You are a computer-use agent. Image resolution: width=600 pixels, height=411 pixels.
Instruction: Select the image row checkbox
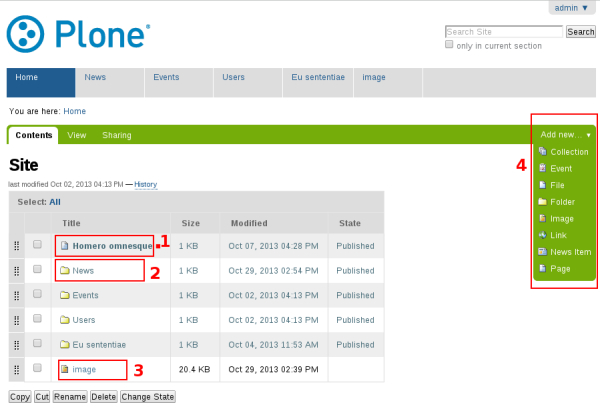coord(37,368)
